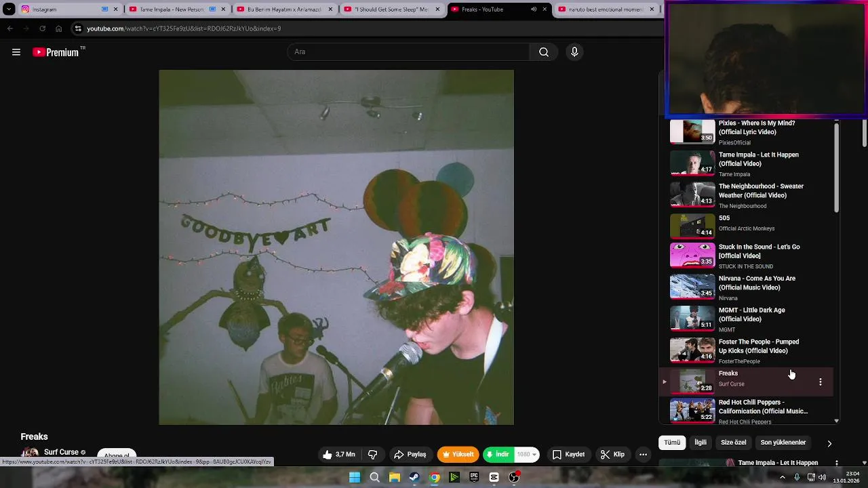Viewport: 868px width, 488px height.
Task: Click the search magnifier button
Action: point(544,52)
